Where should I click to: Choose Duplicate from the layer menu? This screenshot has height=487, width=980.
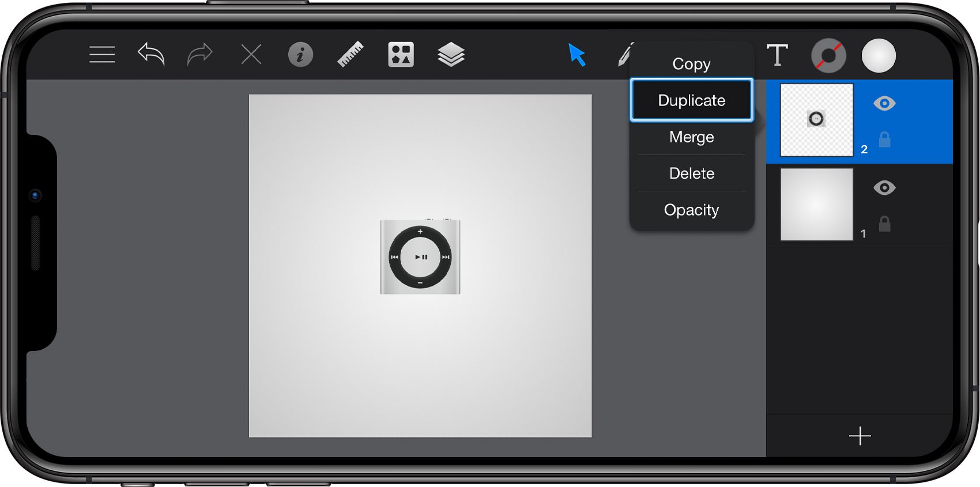[x=692, y=100]
